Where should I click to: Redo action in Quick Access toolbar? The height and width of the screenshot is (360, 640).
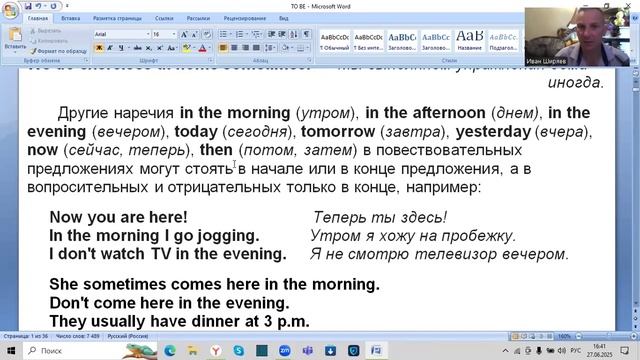53,6
